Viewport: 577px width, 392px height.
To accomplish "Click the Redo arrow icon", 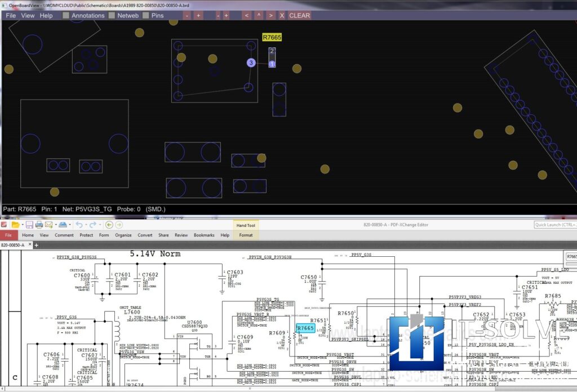I will [x=93, y=225].
